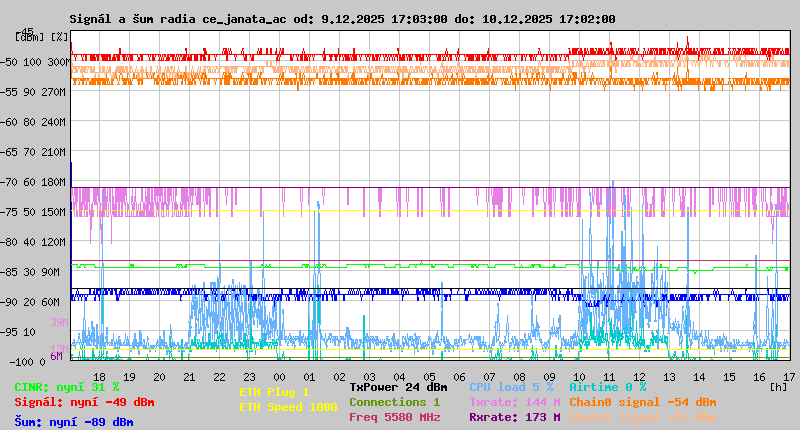The image size is (800, 430).
Task: Click the 300M y-axis rate label
Action: tap(56, 62)
